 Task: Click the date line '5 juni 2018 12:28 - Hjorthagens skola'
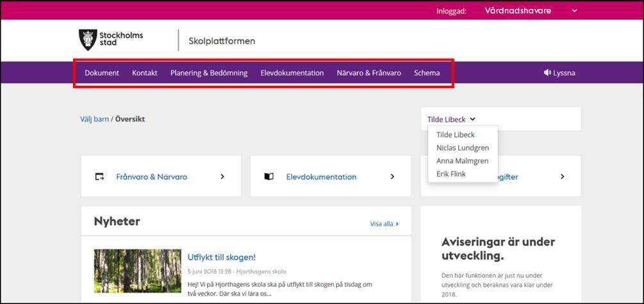click(x=237, y=271)
